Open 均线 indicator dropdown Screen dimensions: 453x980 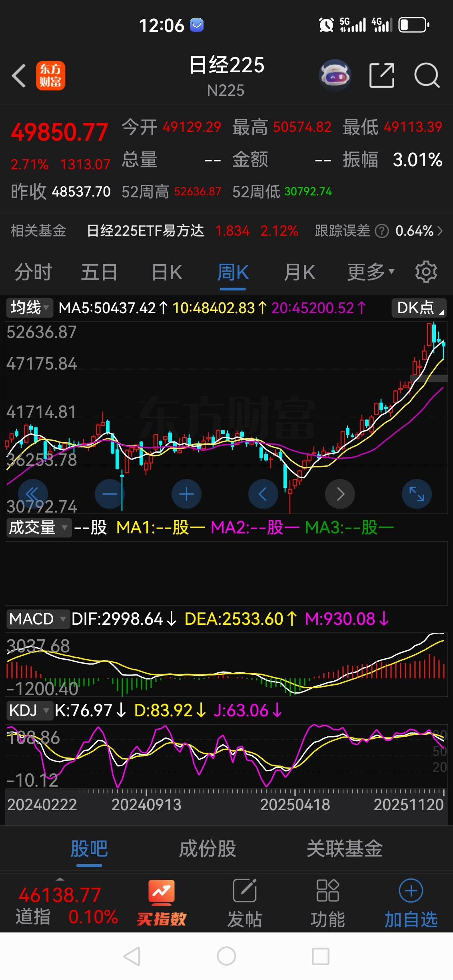(x=30, y=308)
